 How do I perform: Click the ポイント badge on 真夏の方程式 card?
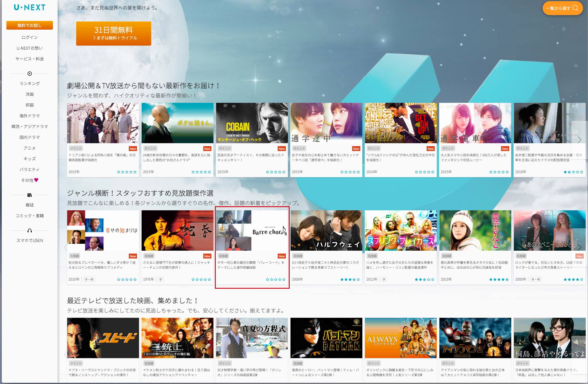click(x=225, y=363)
